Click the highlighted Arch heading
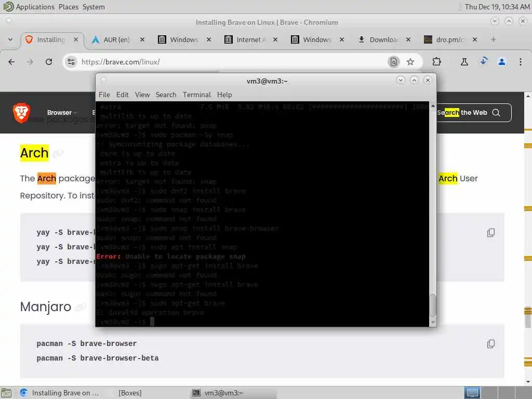 click(34, 153)
